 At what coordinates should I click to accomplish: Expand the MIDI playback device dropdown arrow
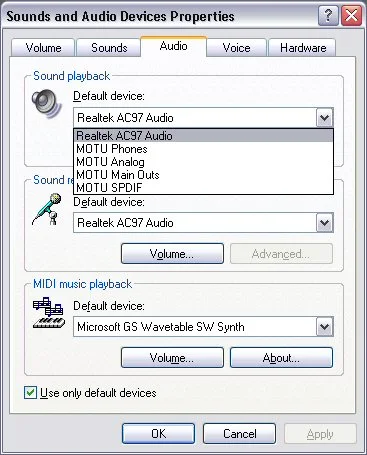(x=324, y=326)
